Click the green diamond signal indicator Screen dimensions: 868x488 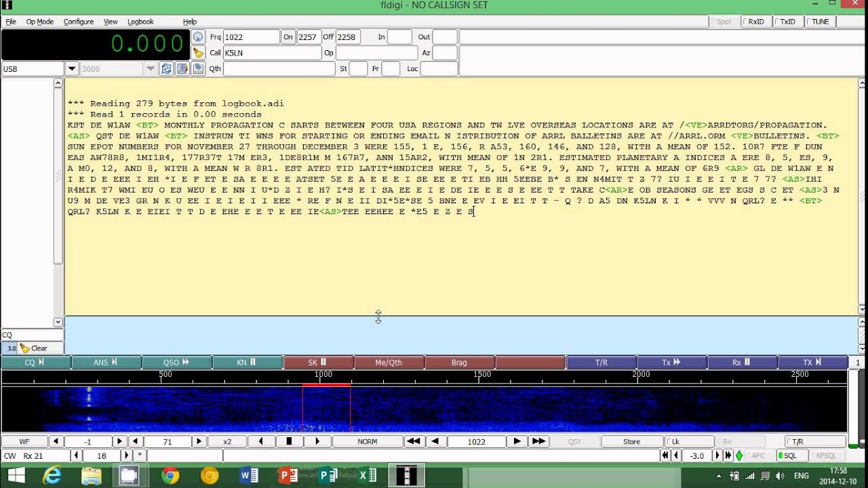[x=739, y=456]
